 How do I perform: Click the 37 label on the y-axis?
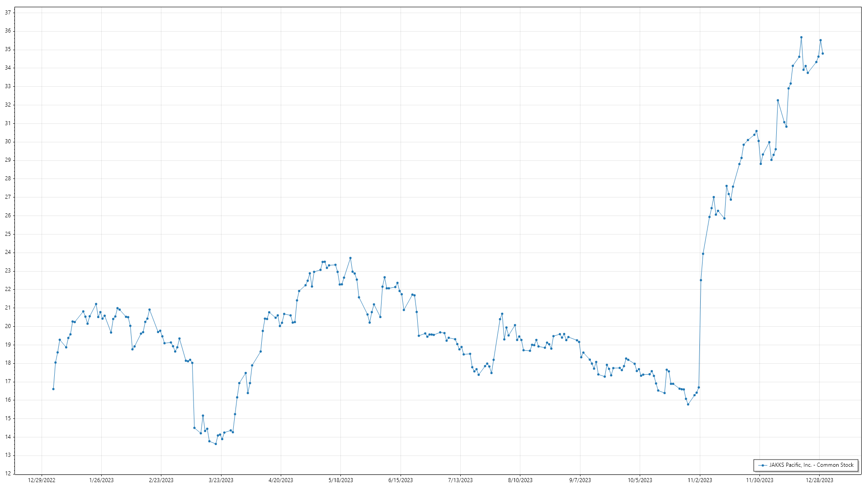tap(8, 13)
